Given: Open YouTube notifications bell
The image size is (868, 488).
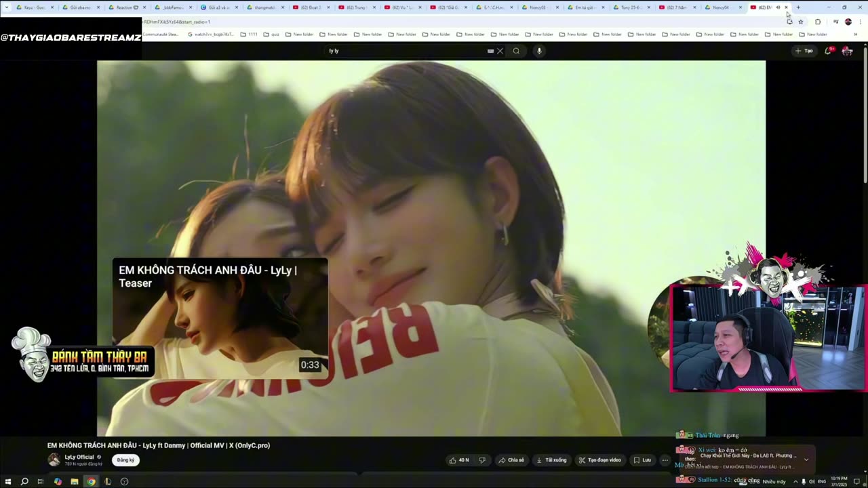Looking at the screenshot, I should point(828,51).
